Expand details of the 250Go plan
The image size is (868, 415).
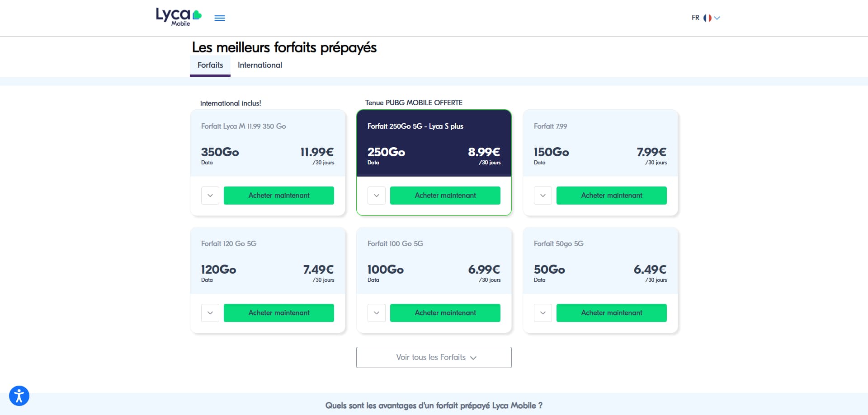coord(377,196)
